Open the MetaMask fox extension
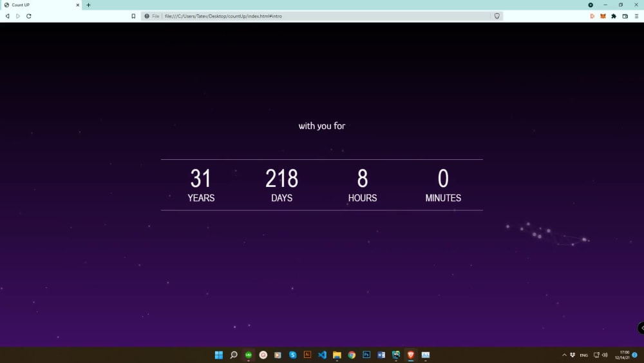The image size is (644, 363). tap(603, 16)
